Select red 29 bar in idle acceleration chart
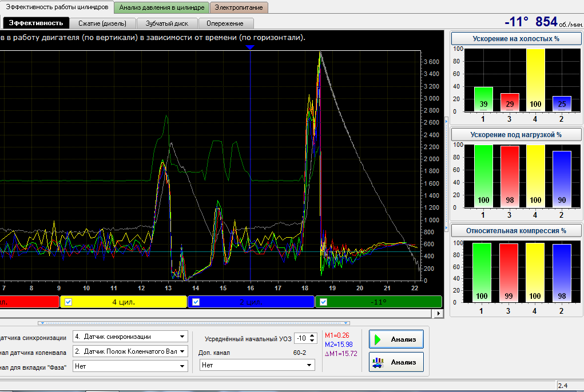Image resolution: width=584 pixels, height=392 pixels. [x=510, y=102]
